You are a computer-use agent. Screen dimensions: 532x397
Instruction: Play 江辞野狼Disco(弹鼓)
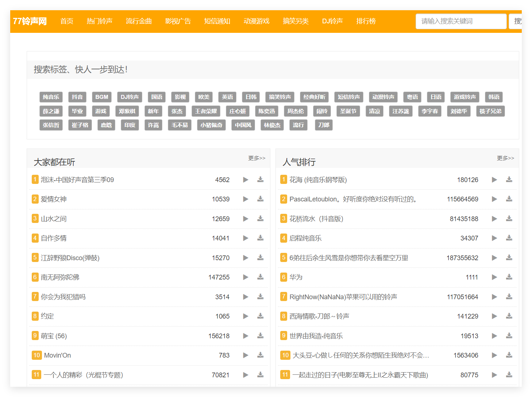(246, 258)
